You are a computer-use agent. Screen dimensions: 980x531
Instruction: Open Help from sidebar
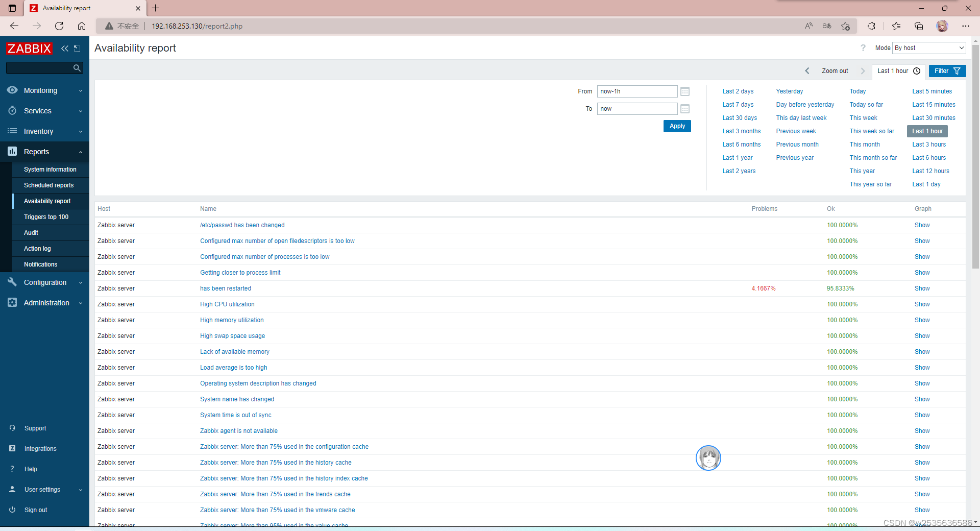click(31, 469)
